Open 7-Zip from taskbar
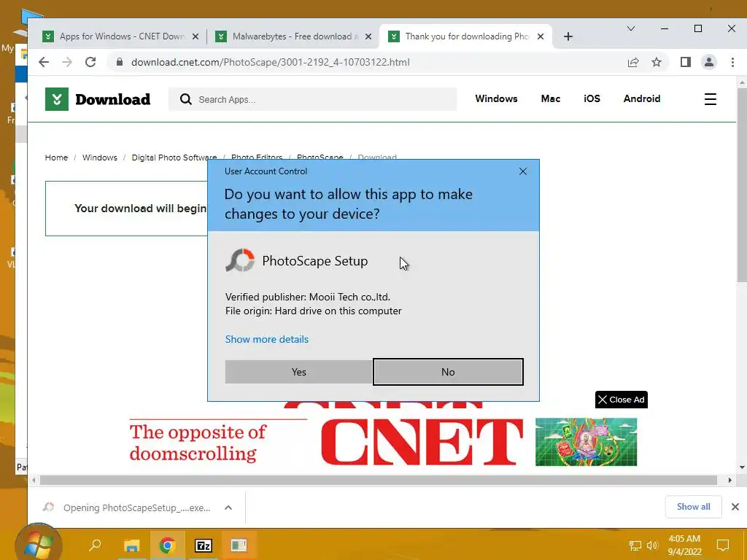The height and width of the screenshot is (560, 747). click(x=204, y=545)
